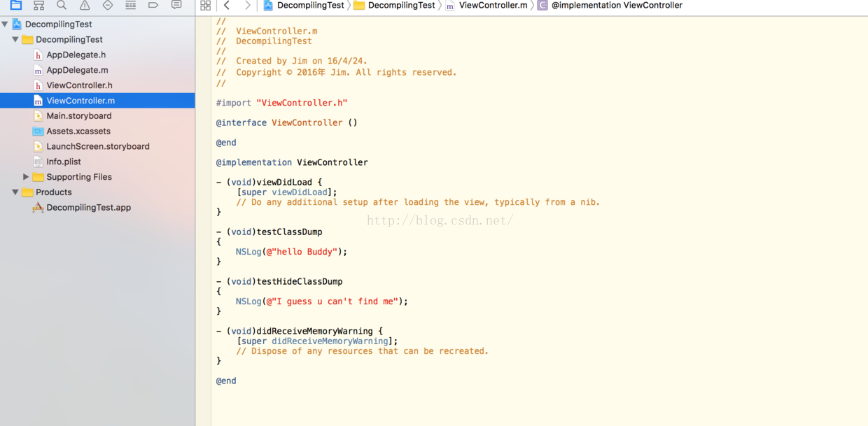Viewport: 868px width, 426px height.
Task: Open the @implementation ViewController jump bar segment
Action: point(616,5)
